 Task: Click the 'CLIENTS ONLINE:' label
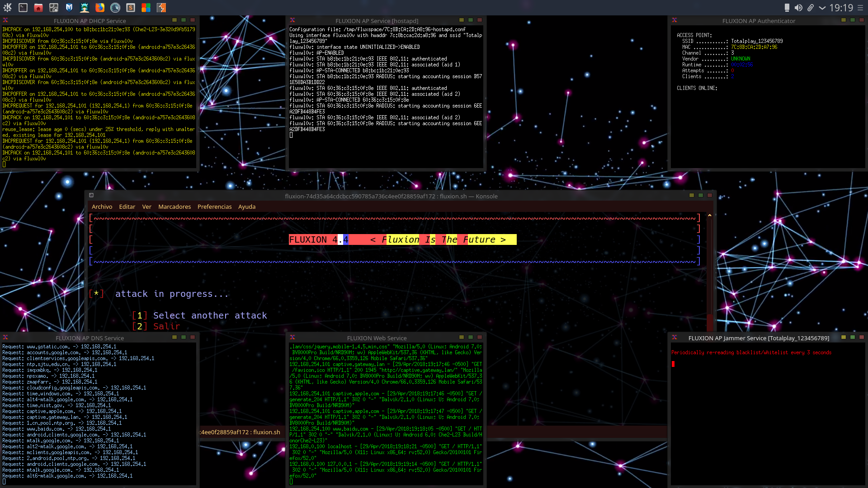[697, 88]
